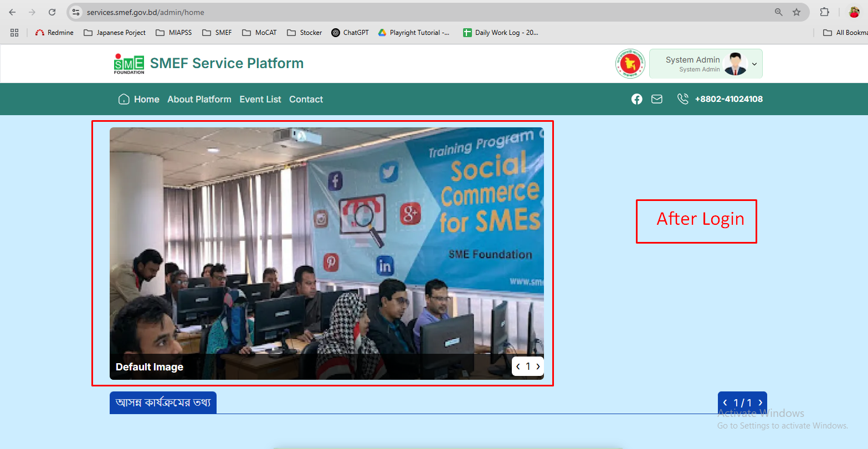This screenshot has width=868, height=449.
Task: Open the Redmine bookmark
Action: click(x=54, y=33)
